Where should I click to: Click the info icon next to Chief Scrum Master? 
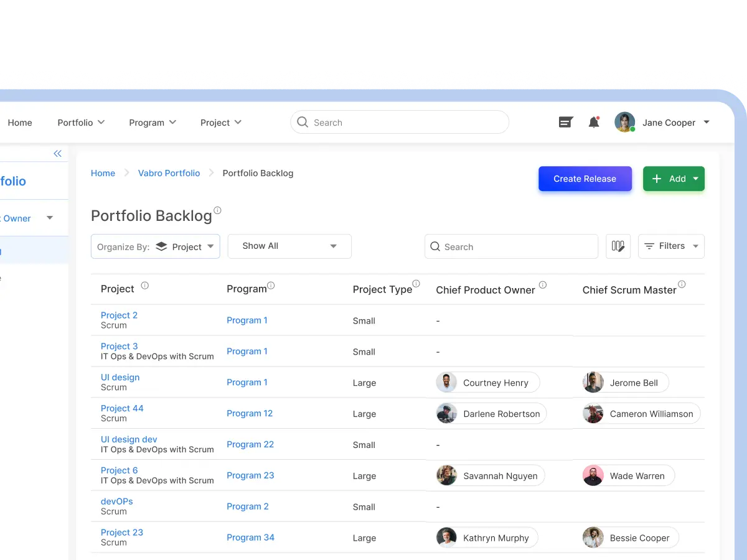682,285
